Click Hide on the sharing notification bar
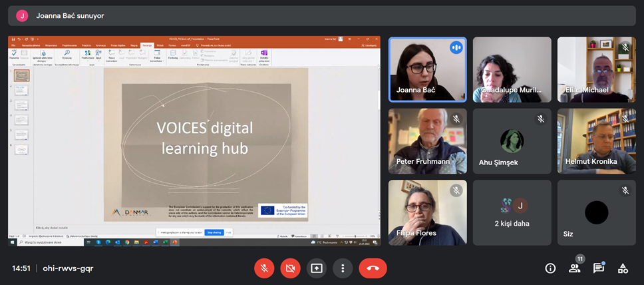 click(x=229, y=232)
